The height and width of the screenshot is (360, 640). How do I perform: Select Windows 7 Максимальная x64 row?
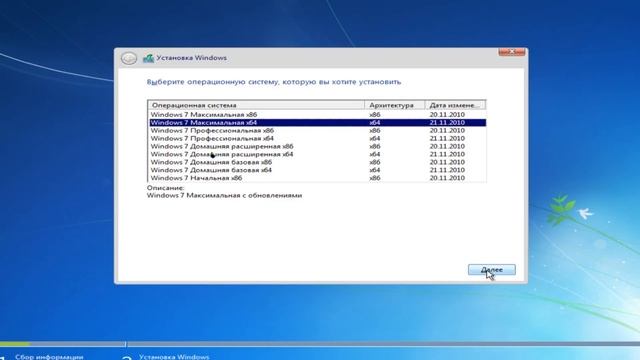[x=317, y=122]
